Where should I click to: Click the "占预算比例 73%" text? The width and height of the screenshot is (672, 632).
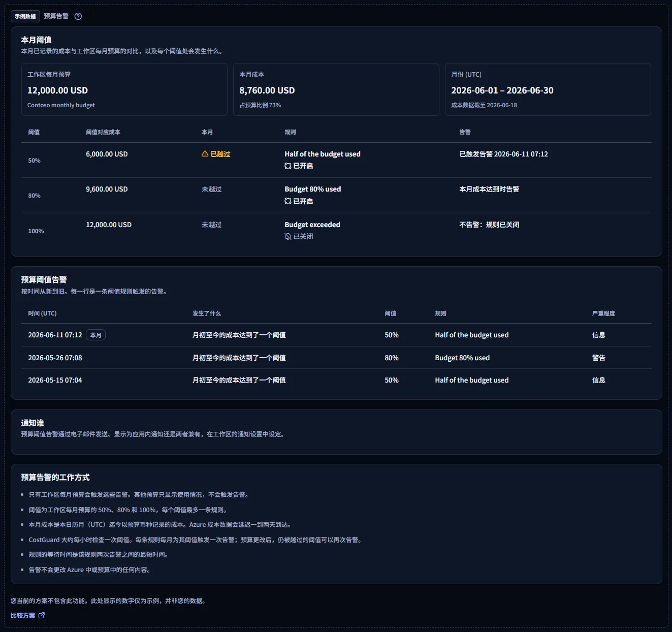[x=260, y=105]
